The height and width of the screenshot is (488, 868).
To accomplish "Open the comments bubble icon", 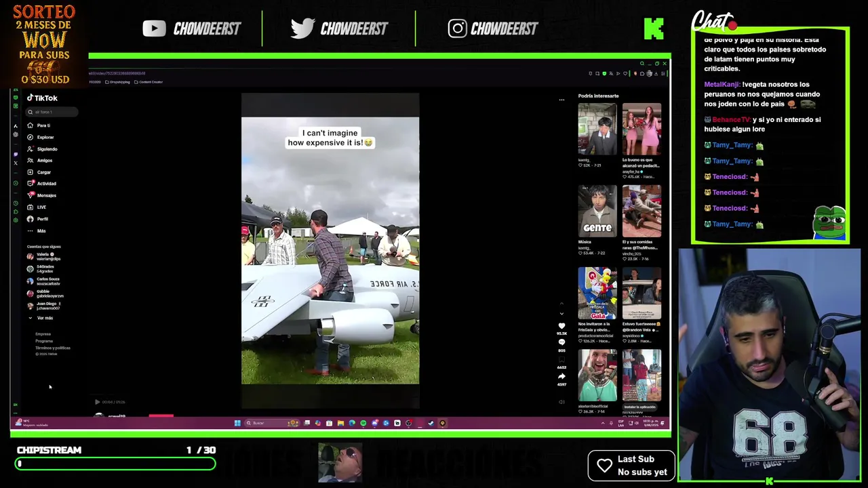I will (x=561, y=342).
